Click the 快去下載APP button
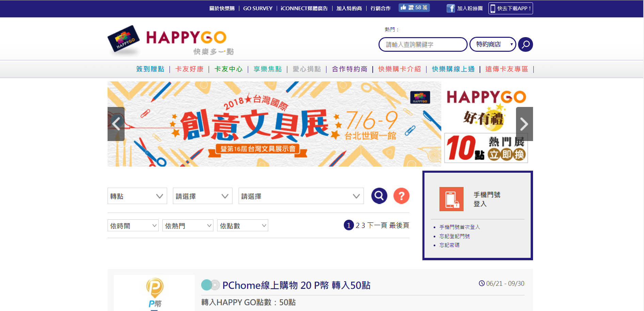 511,9
